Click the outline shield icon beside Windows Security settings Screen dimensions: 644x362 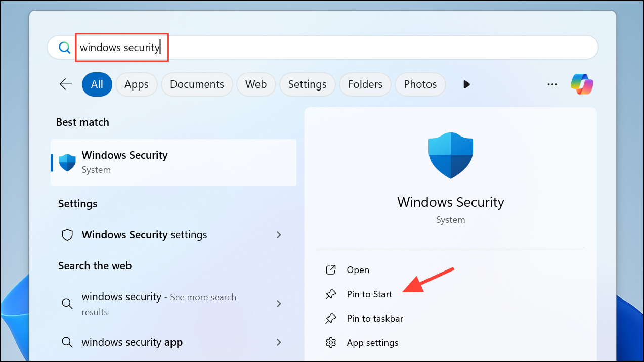(x=67, y=235)
